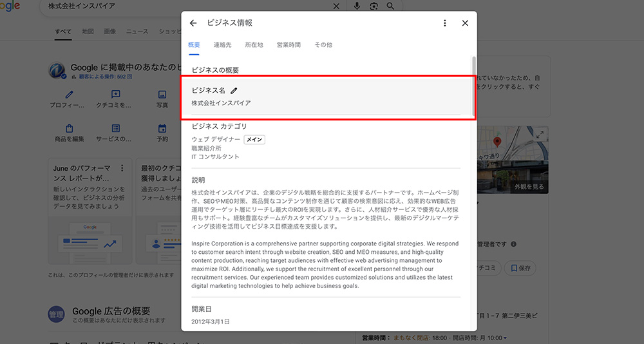Close the ビジネス情報 dialog
The width and height of the screenshot is (644, 344).
click(465, 23)
